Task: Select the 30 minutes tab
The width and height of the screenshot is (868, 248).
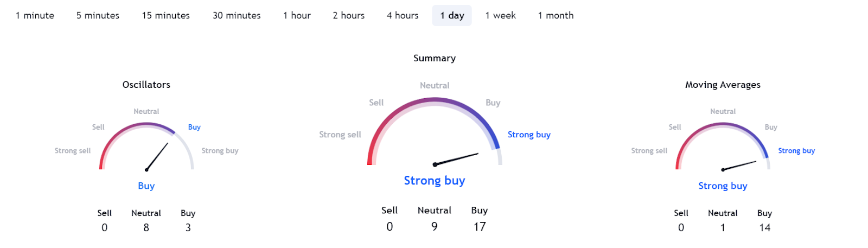Action: point(237,16)
